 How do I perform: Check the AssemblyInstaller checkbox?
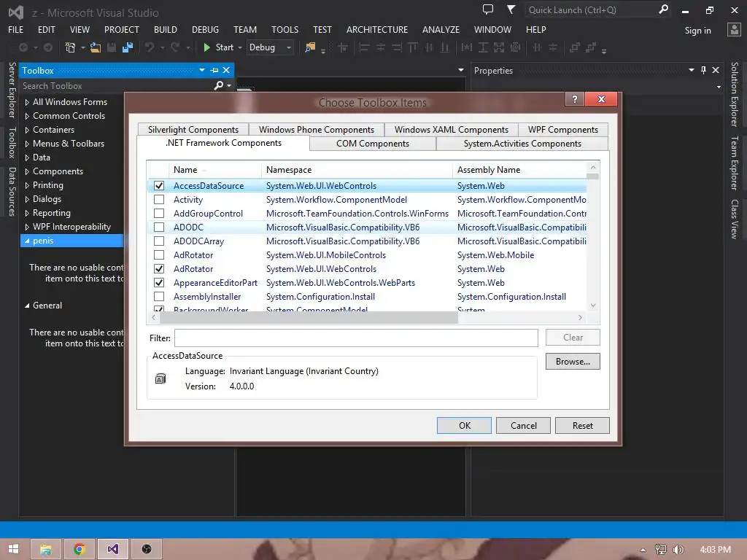159,296
